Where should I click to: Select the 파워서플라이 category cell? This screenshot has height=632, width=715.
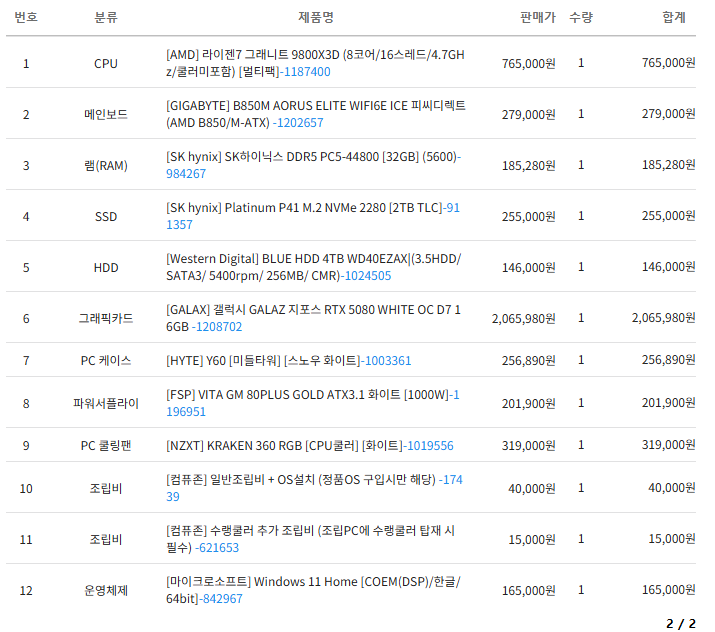[x=106, y=404]
